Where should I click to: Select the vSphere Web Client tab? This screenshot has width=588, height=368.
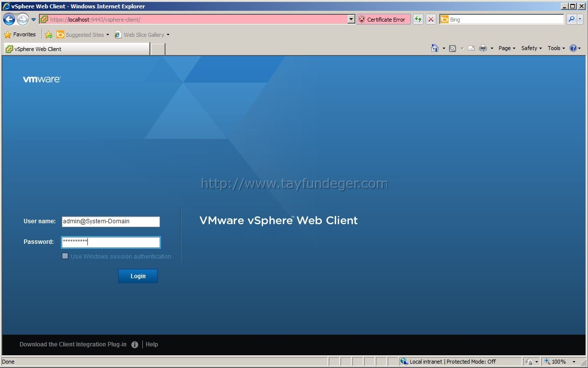point(77,49)
